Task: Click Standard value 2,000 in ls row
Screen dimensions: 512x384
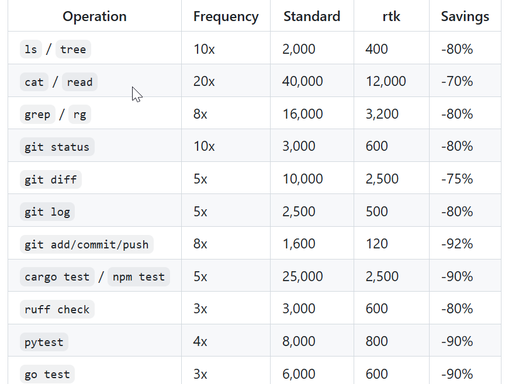Action: pyautogui.click(x=299, y=49)
